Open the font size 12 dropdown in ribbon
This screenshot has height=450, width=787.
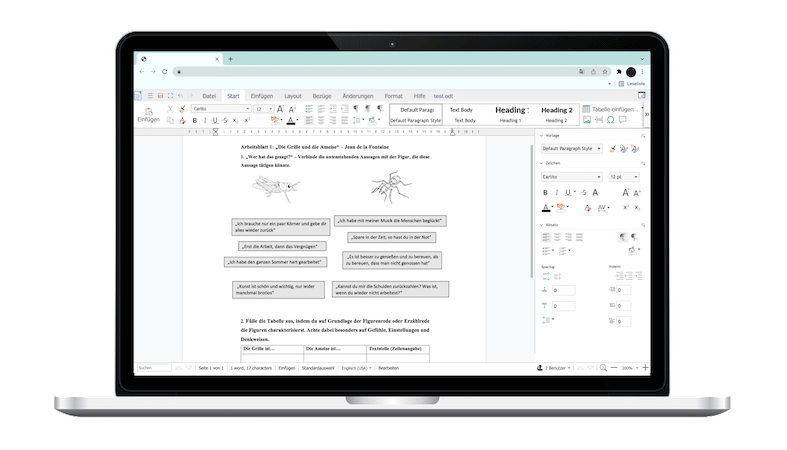point(264,109)
